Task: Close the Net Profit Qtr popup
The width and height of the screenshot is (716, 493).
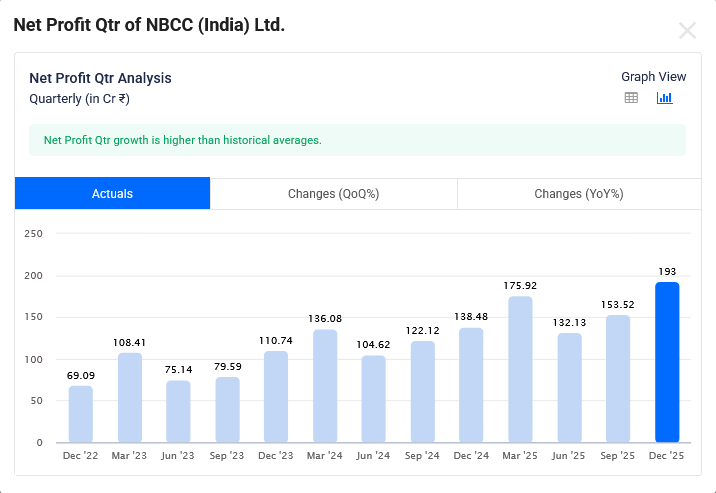Action: 687,30
